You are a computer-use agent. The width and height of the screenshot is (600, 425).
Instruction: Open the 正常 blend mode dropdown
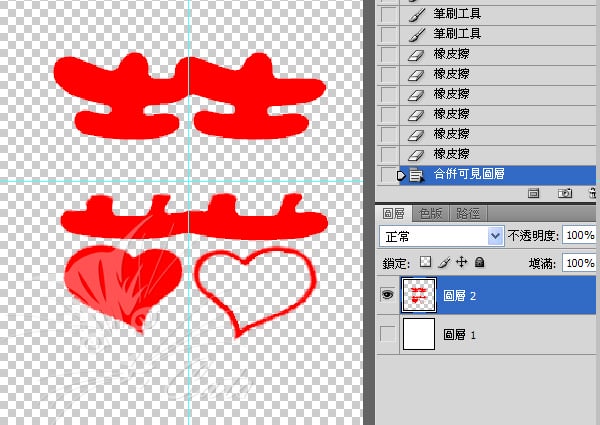(x=442, y=236)
